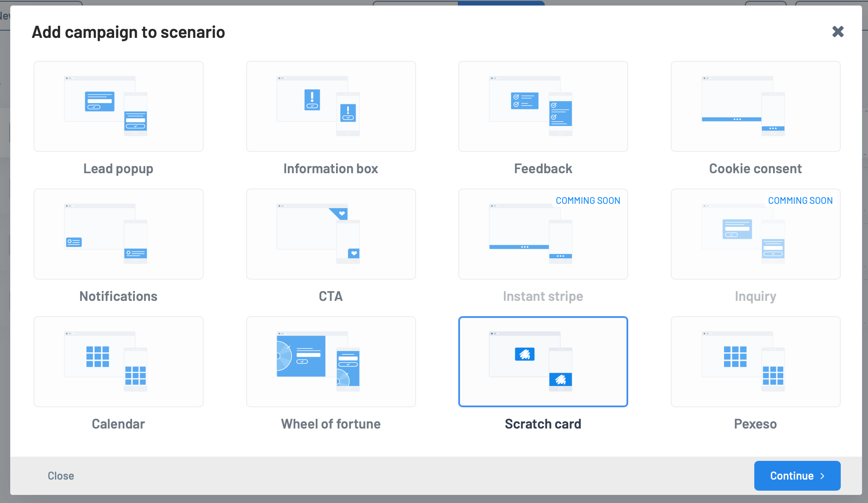This screenshot has height=503, width=868.
Task: Choose the Notifications campaign card
Action: coord(118,234)
